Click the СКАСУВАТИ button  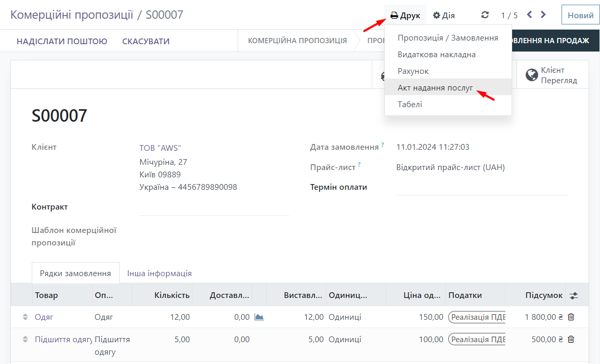click(146, 41)
